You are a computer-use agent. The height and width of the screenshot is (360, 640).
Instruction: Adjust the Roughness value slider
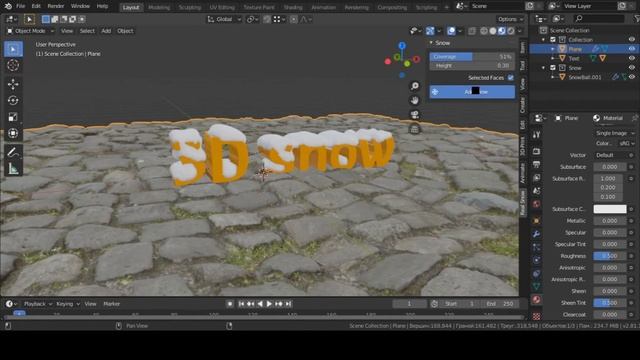point(610,256)
